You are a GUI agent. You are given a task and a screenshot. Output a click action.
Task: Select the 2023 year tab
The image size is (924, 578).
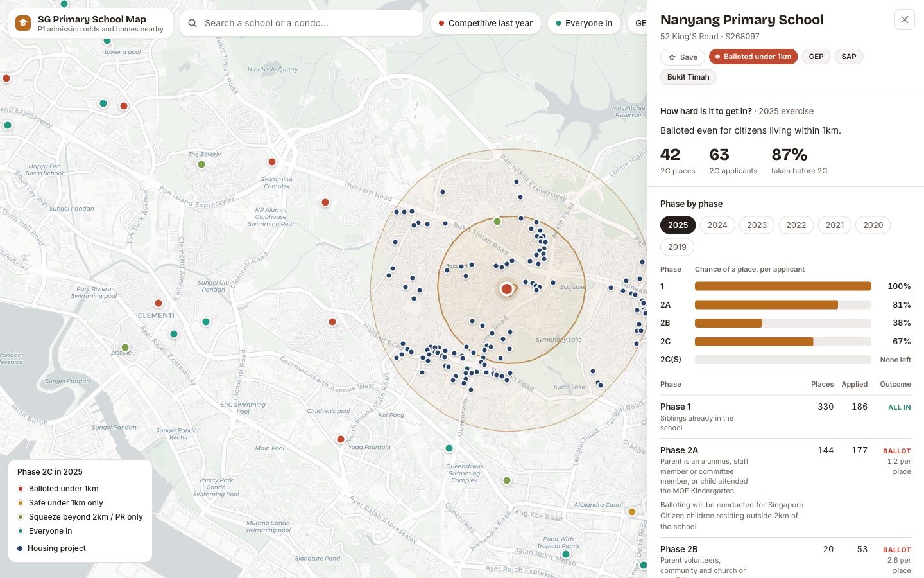pos(757,225)
